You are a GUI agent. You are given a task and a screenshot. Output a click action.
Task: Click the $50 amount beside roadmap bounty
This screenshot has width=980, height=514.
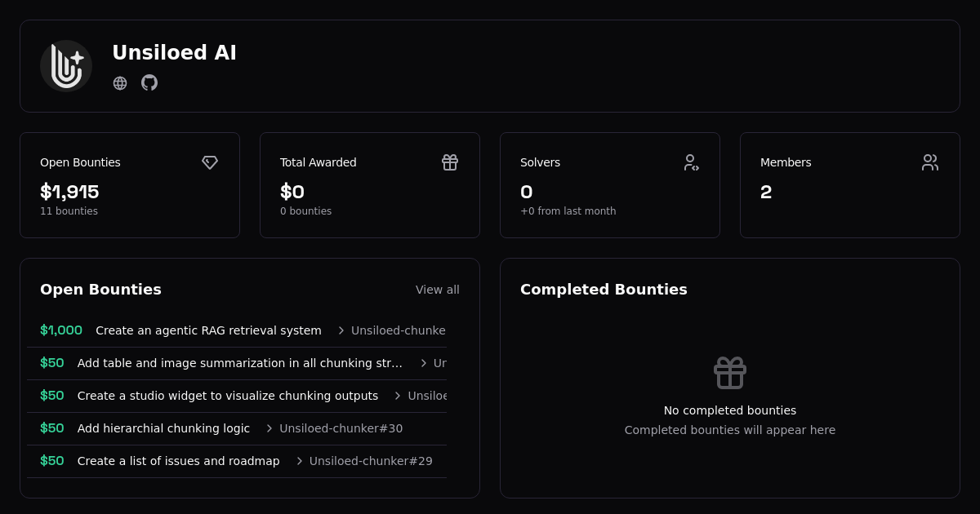tap(51, 461)
